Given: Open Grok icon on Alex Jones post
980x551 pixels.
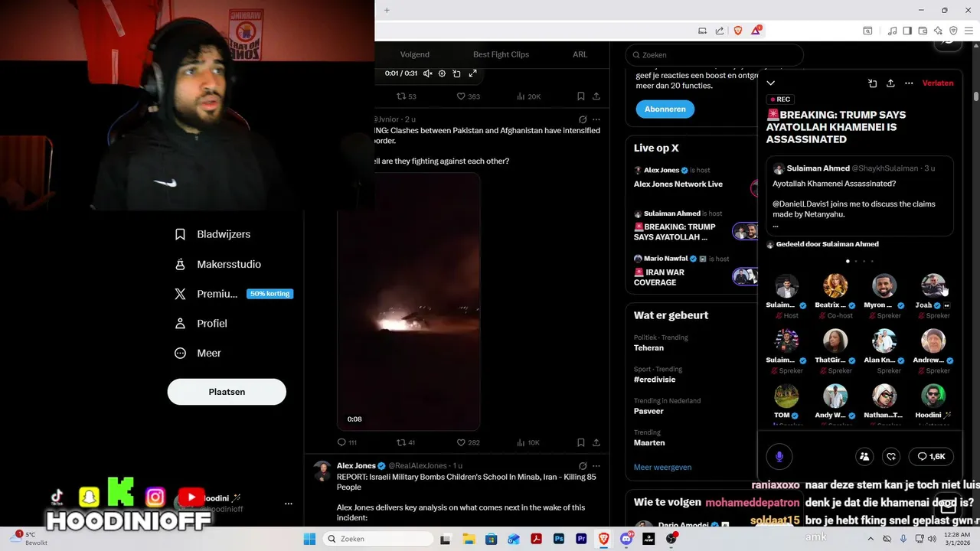Looking at the screenshot, I should pos(583,465).
